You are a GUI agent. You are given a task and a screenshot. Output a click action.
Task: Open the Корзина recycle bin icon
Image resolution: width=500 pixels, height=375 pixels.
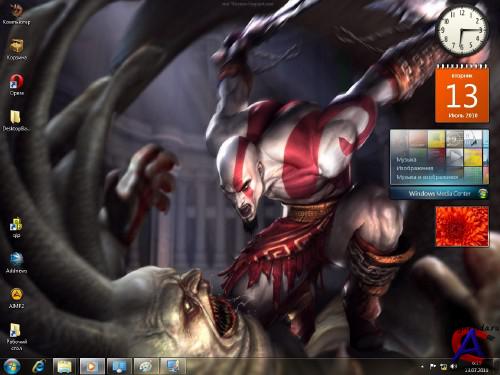tap(16, 49)
